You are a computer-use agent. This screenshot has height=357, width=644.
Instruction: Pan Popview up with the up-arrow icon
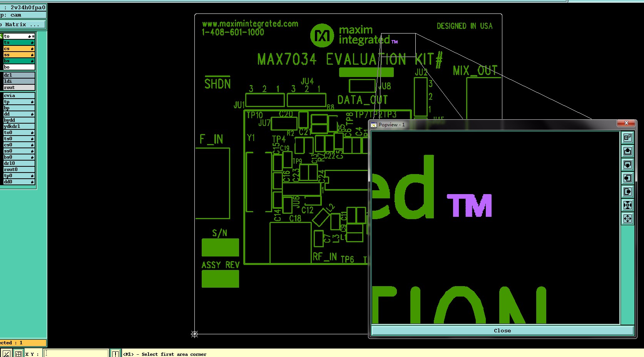click(627, 151)
